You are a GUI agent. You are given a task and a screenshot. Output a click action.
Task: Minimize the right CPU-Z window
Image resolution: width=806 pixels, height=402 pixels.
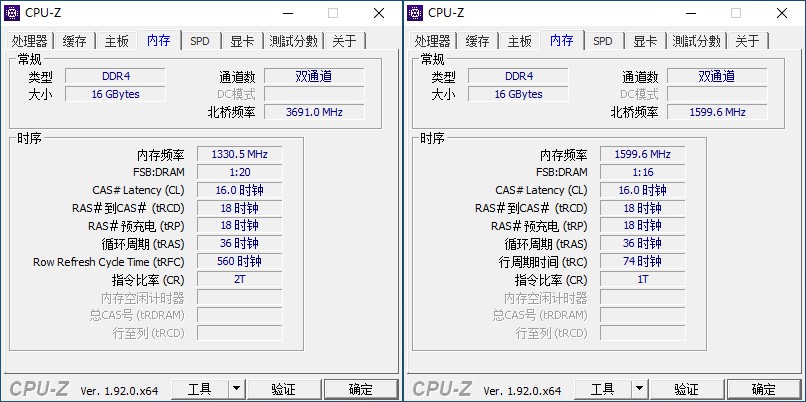tap(690, 13)
